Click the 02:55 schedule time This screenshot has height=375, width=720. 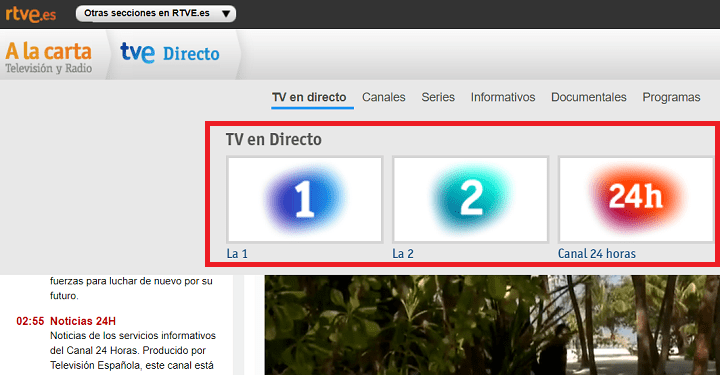pyautogui.click(x=30, y=321)
